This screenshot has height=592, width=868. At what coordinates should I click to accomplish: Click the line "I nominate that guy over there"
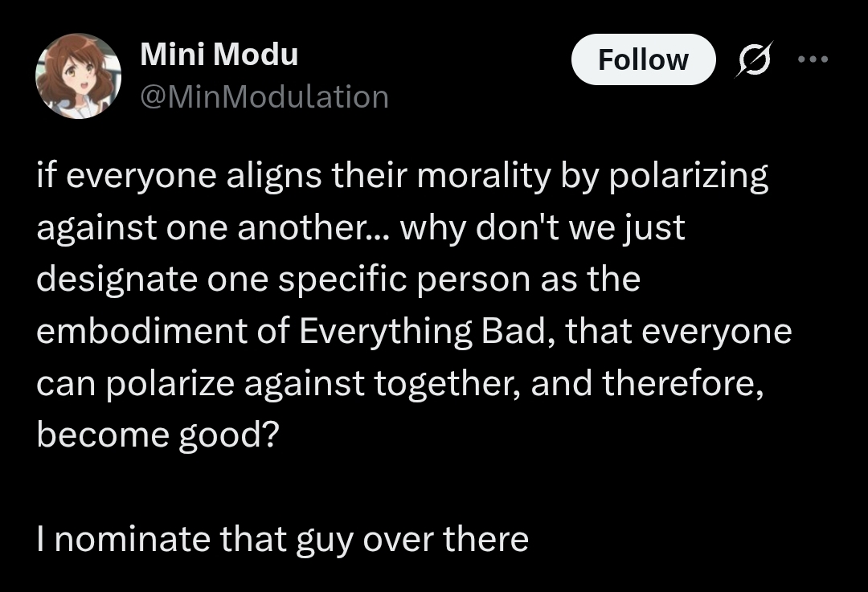pos(282,539)
